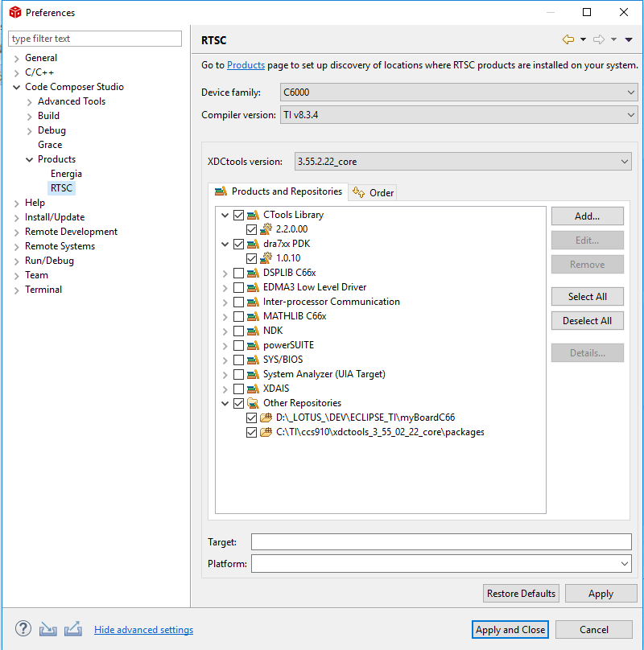The width and height of the screenshot is (644, 650).
Task: Click into the Target input field
Action: [x=441, y=542]
